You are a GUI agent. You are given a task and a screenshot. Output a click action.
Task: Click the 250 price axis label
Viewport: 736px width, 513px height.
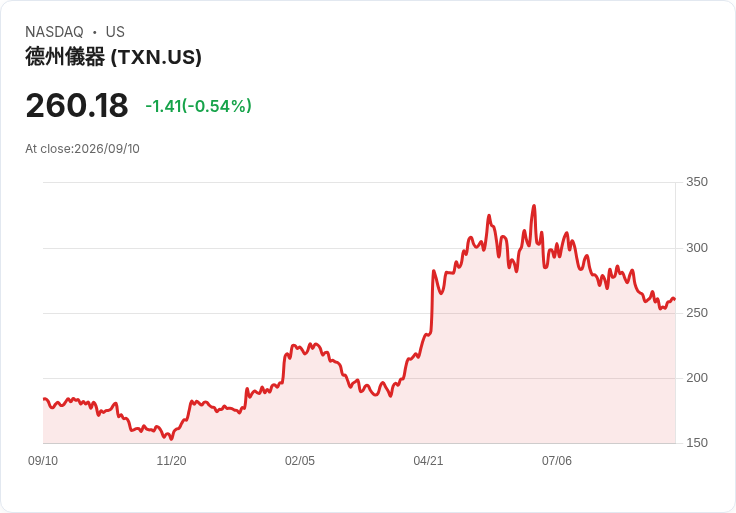point(697,313)
